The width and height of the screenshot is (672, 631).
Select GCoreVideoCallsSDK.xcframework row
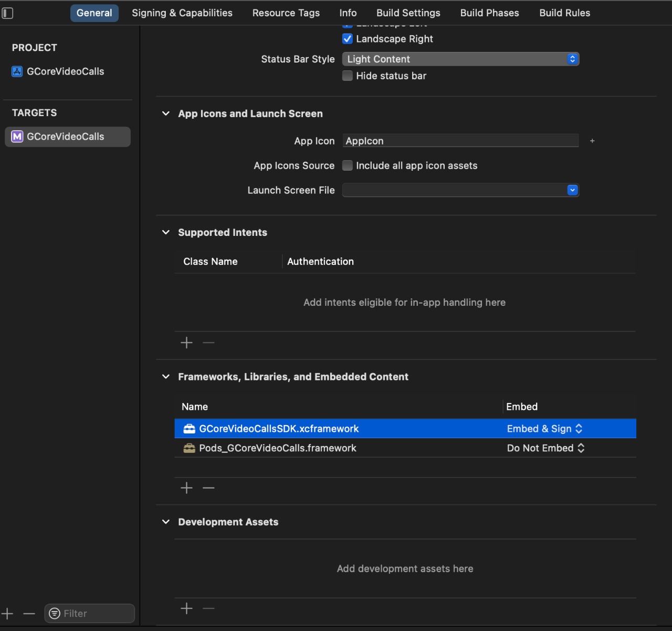tap(405, 429)
